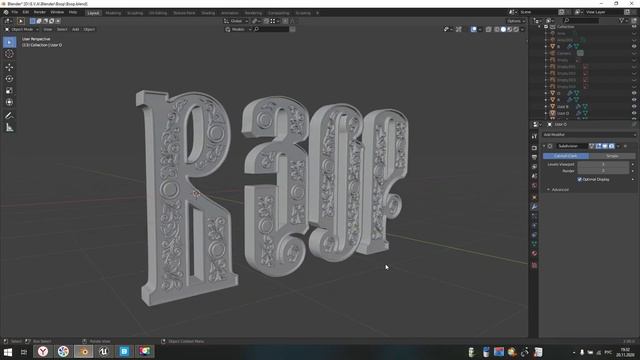Open the Scene properties tab
640x360 pixels.
click(534, 176)
